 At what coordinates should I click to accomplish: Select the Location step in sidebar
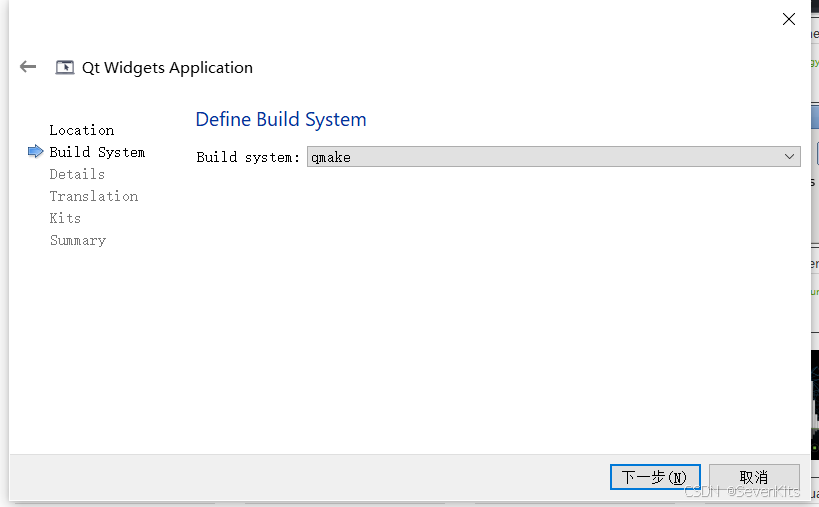point(81,130)
